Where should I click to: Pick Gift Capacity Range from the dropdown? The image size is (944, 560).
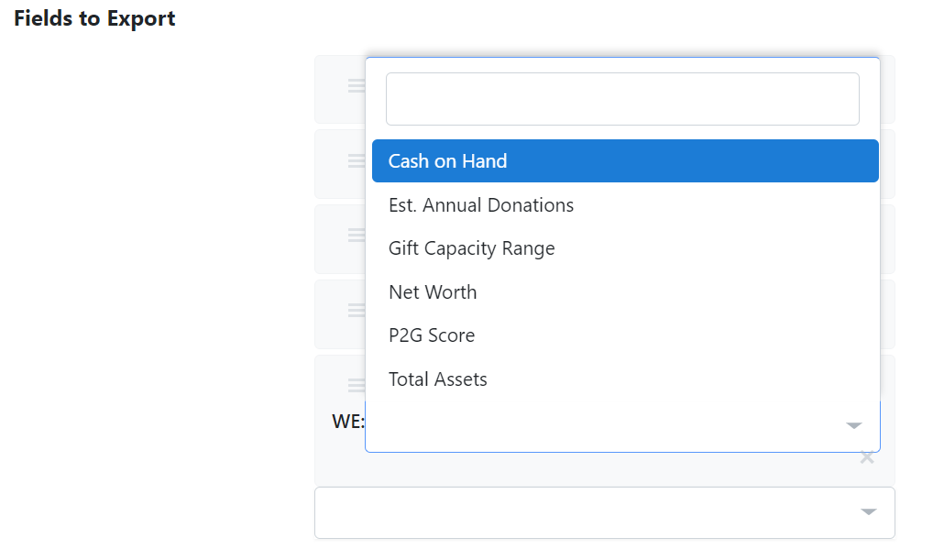click(471, 247)
